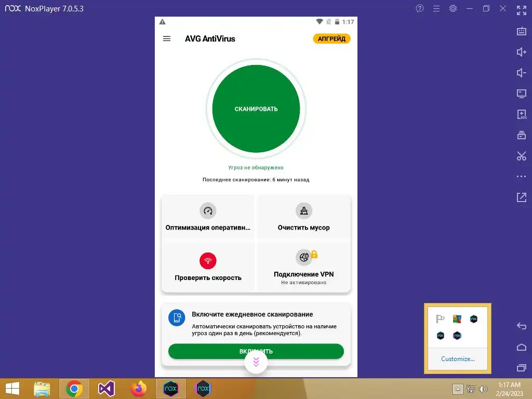532x399 pixels.
Task: Open Visual Studio from taskbar
Action: (x=106, y=389)
